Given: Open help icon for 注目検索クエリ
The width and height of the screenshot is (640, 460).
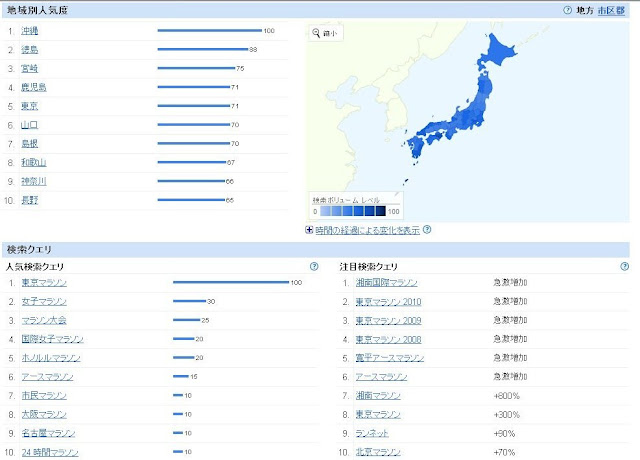Looking at the screenshot, I should click(624, 267).
